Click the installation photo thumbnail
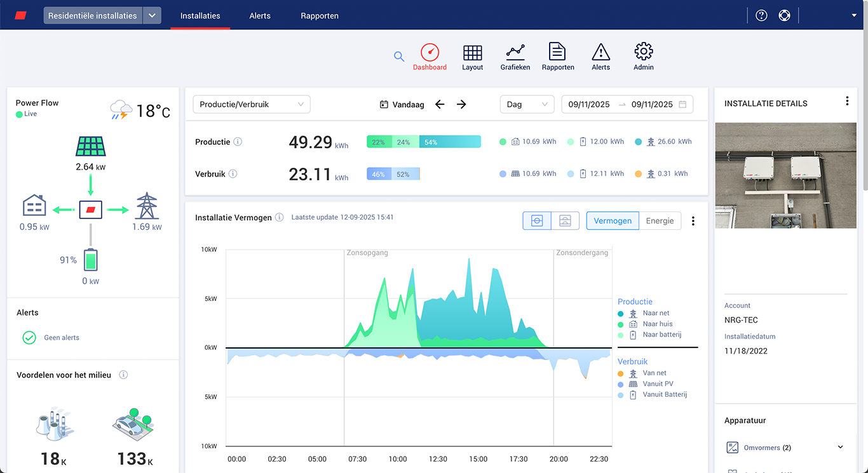Viewport: 868px width, 473px height. click(x=785, y=175)
